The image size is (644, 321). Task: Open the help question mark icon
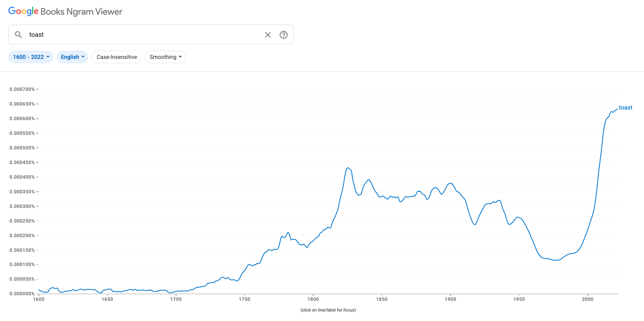[284, 35]
